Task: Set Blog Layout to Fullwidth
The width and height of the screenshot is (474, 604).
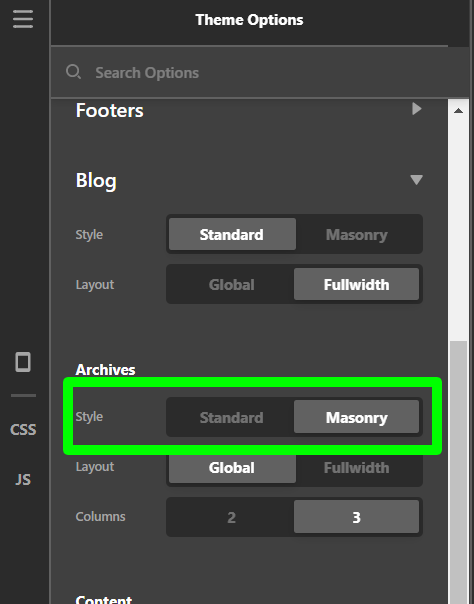Action: tap(356, 284)
